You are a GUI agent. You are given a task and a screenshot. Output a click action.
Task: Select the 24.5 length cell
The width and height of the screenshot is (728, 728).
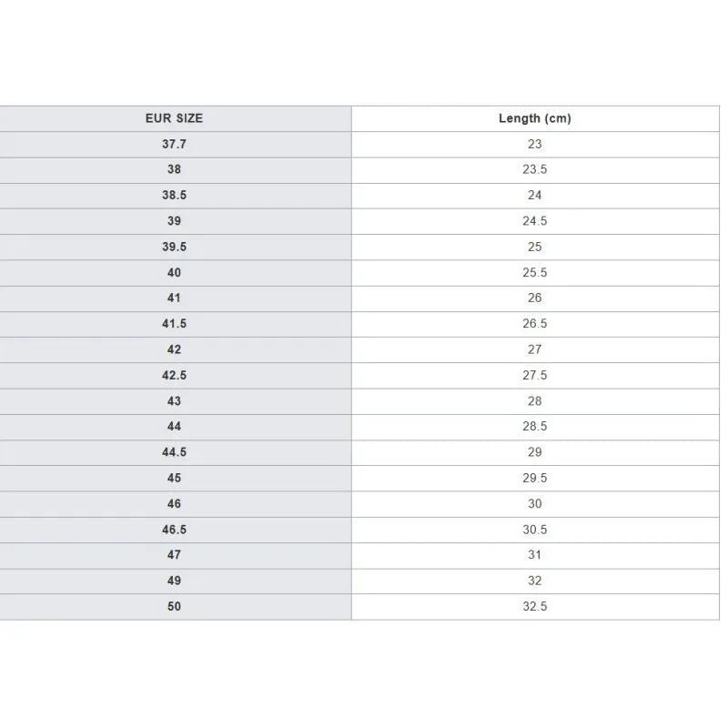pyautogui.click(x=535, y=221)
